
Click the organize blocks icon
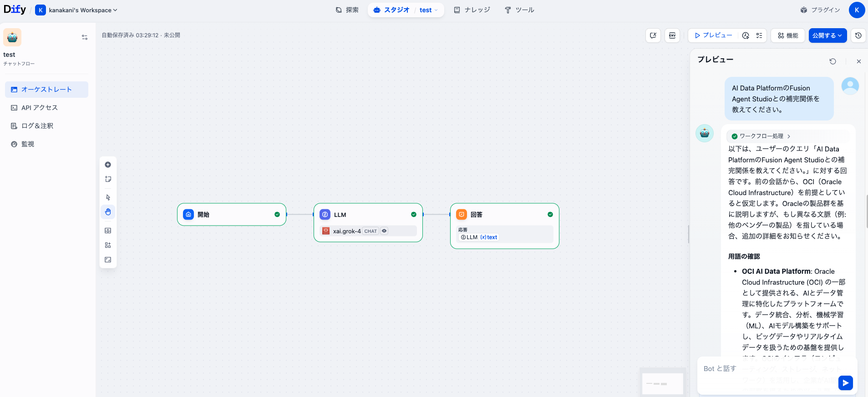[x=108, y=245]
